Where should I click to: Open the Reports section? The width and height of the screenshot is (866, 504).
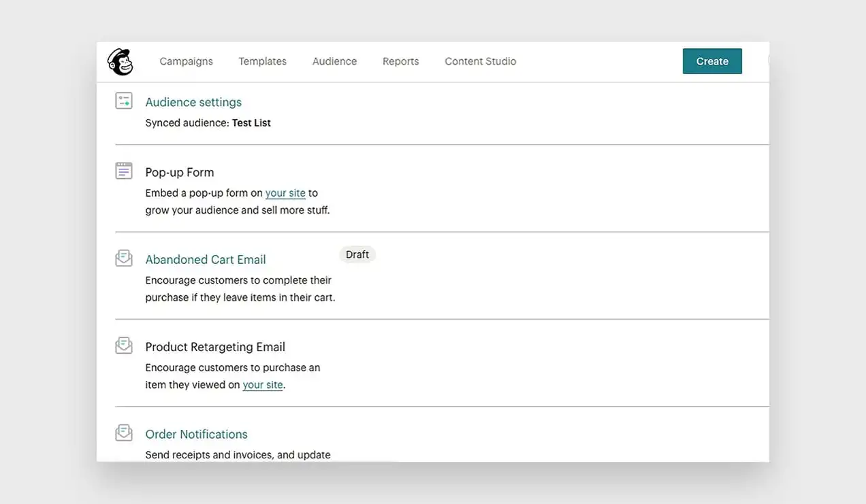400,61
